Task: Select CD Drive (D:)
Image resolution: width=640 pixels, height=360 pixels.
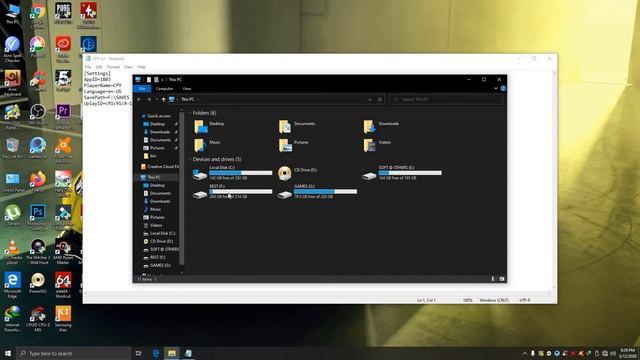Action: (x=298, y=173)
